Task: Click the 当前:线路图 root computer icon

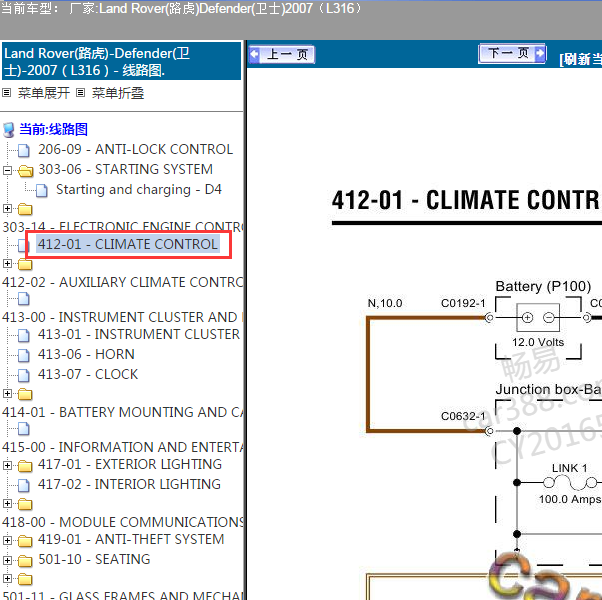Action: pos(8,130)
